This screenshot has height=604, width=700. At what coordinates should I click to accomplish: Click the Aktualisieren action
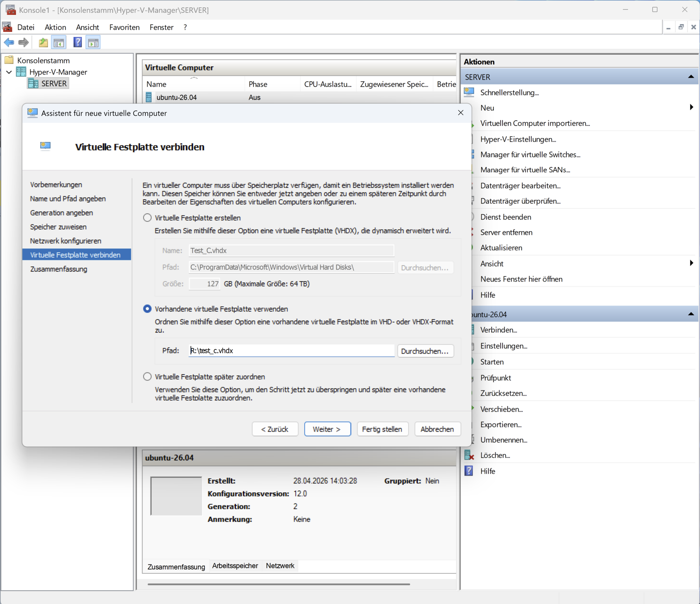[x=501, y=248]
